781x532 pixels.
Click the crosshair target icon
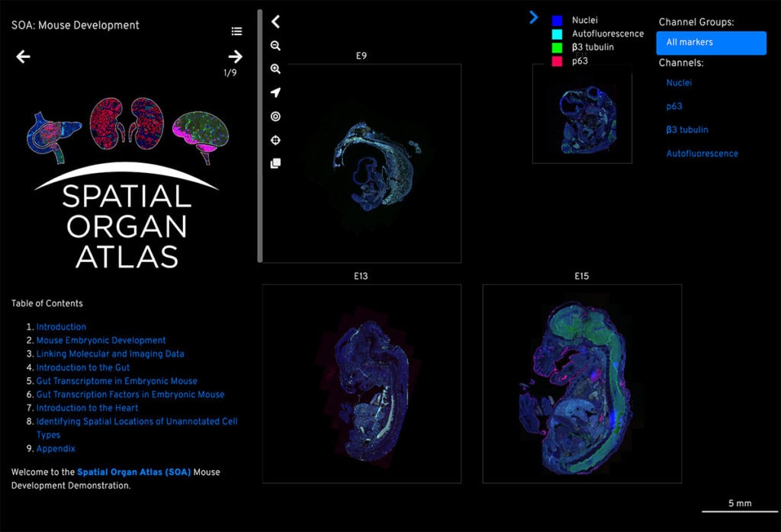pyautogui.click(x=275, y=140)
